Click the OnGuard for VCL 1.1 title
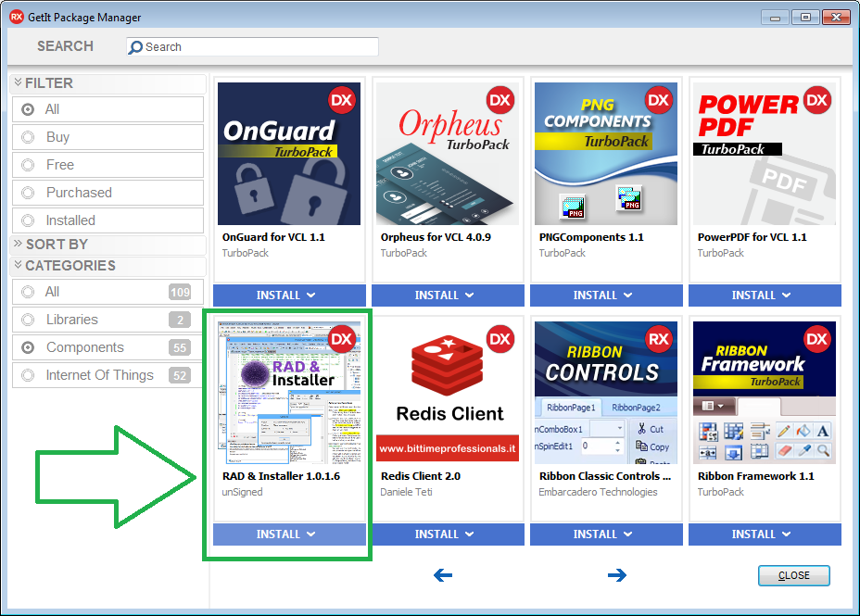 coord(273,237)
